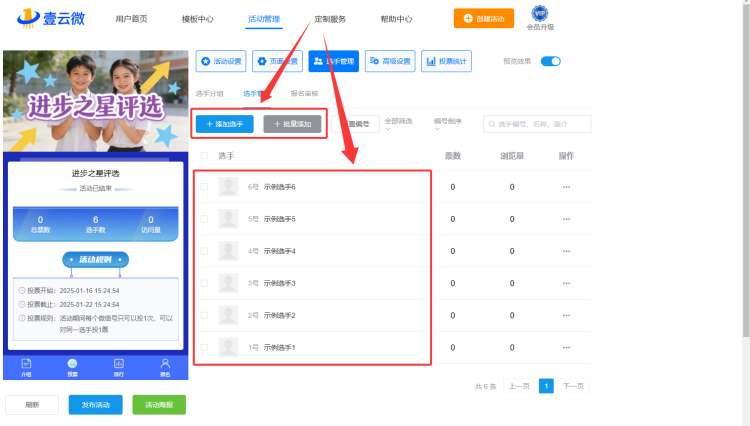Screen dimensions: 750x426
Task: Click the 浏览量 column header
Action: point(512,155)
